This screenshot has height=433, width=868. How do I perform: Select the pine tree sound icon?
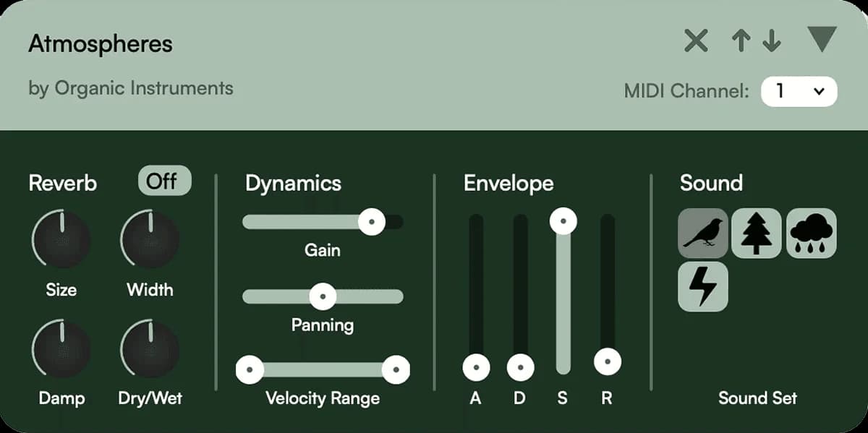[x=757, y=233]
